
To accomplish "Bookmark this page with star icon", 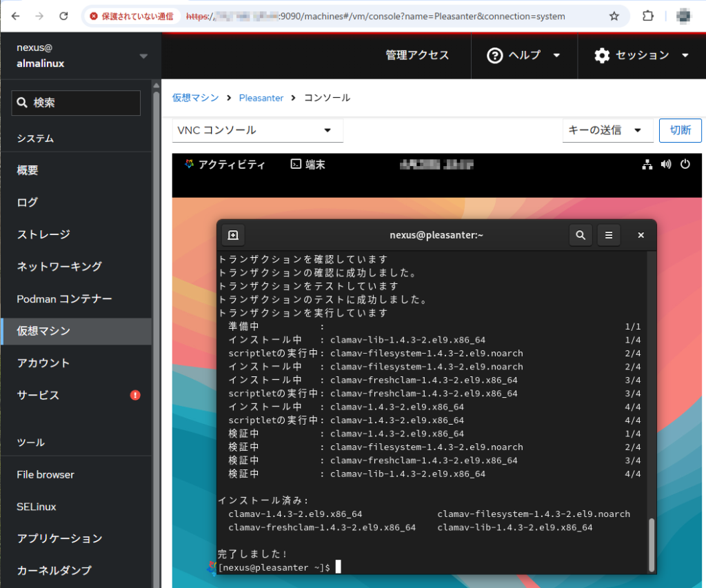I will (614, 16).
